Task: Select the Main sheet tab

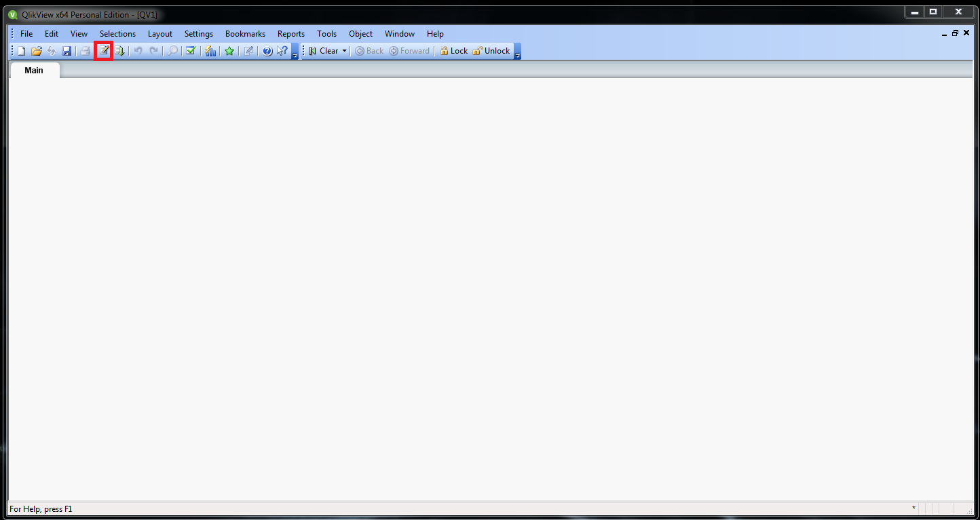Action: 34,71
